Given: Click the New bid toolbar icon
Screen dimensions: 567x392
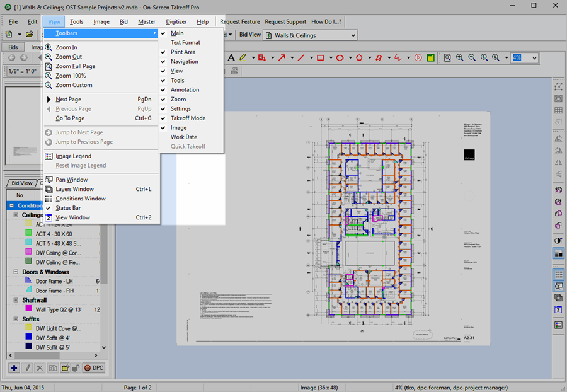Looking at the screenshot, I should 9,35.
